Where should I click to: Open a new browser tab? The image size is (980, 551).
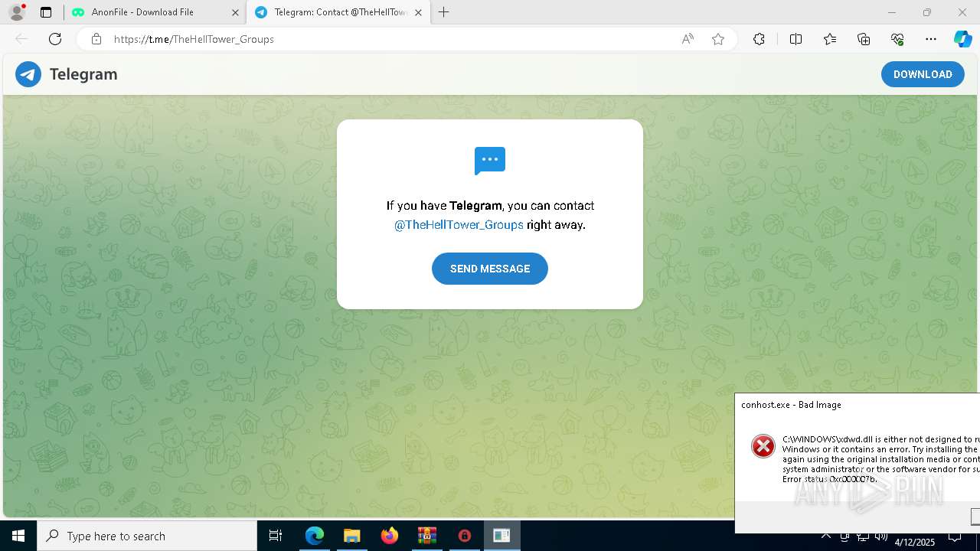[444, 12]
